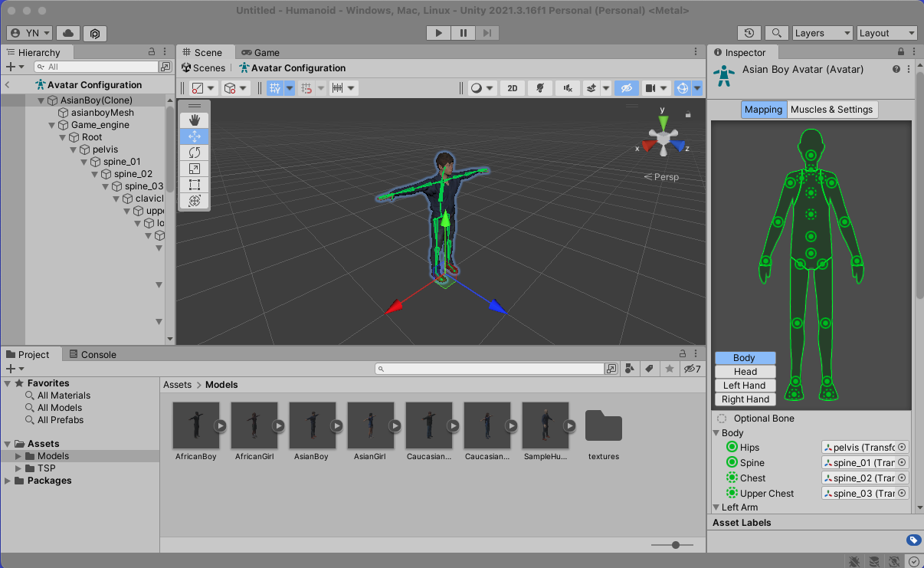Image resolution: width=924 pixels, height=568 pixels.
Task: Select the Left Hand mapping button
Action: click(x=745, y=386)
